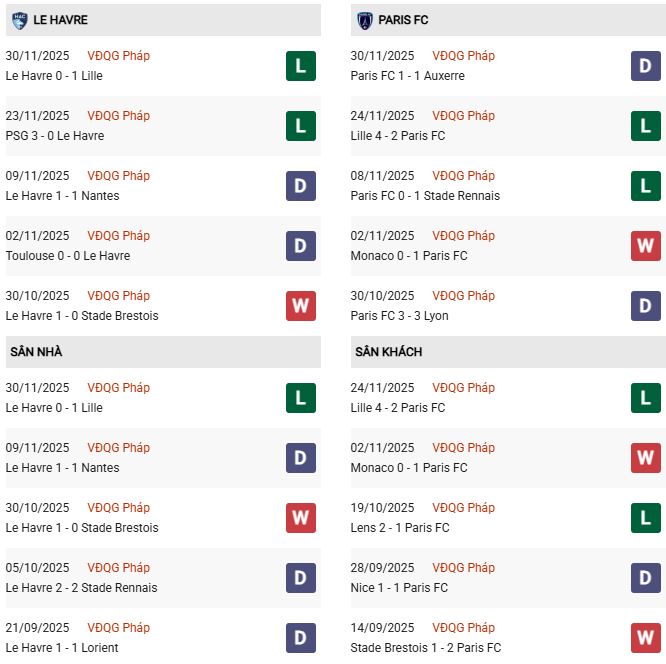Open the VĐQG Pháp link dated 08/11/2025
Image resolution: width=666 pixels, height=664 pixels.
[x=463, y=176]
